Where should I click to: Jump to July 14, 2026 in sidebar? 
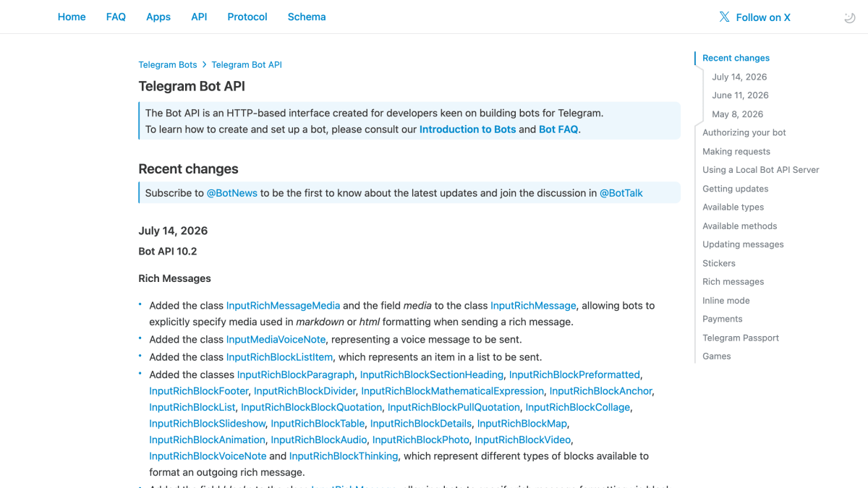[739, 77]
